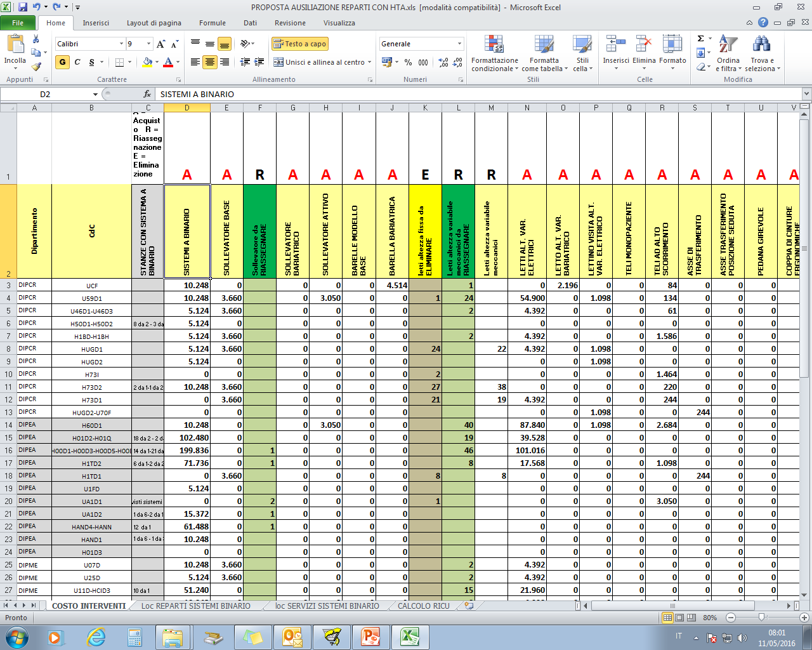Toggle bottom vertical alignment
Image resolution: width=812 pixels, height=650 pixels.
click(224, 44)
